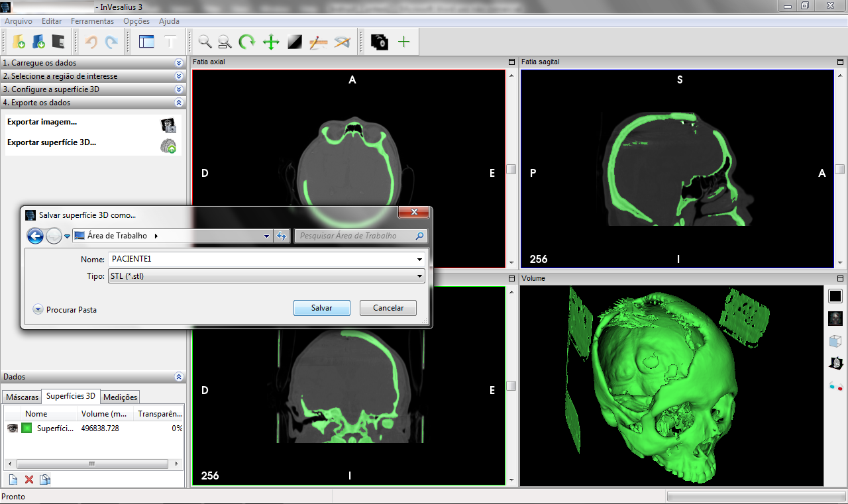Toggle the layout panel toolbar icon

[146, 42]
